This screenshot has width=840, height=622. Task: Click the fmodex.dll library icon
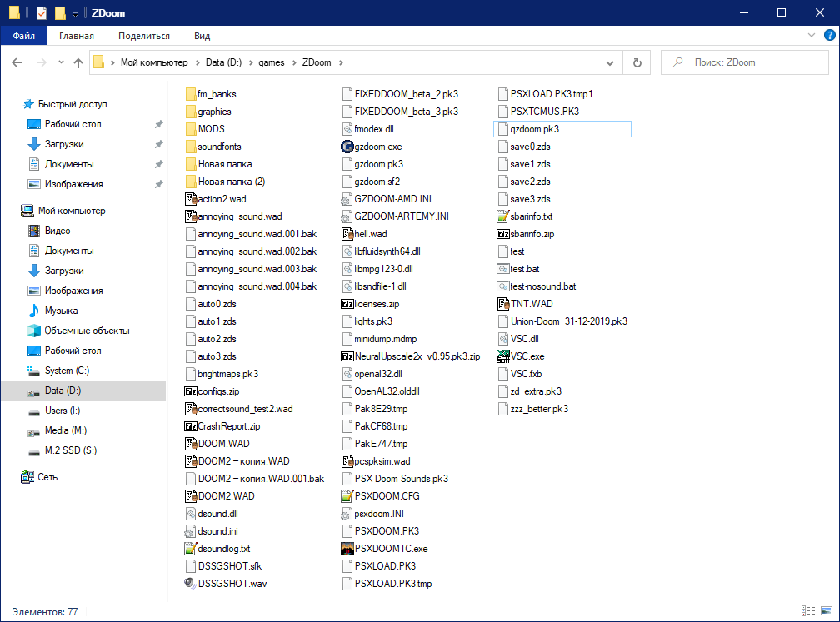[347, 129]
